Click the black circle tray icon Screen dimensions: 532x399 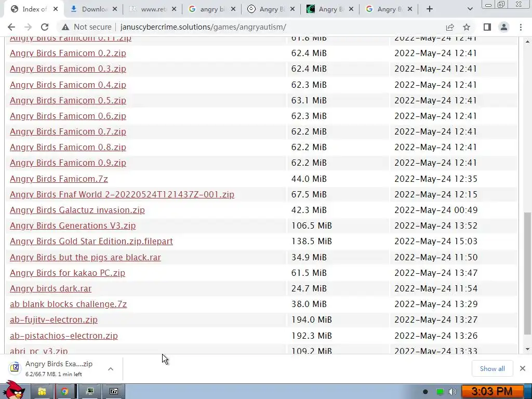coord(425,392)
